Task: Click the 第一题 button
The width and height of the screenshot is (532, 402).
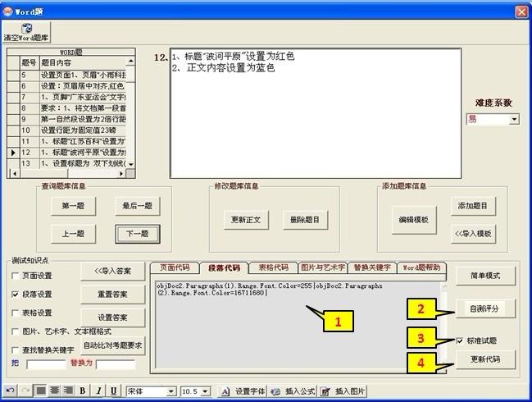Action: pyautogui.click(x=73, y=206)
